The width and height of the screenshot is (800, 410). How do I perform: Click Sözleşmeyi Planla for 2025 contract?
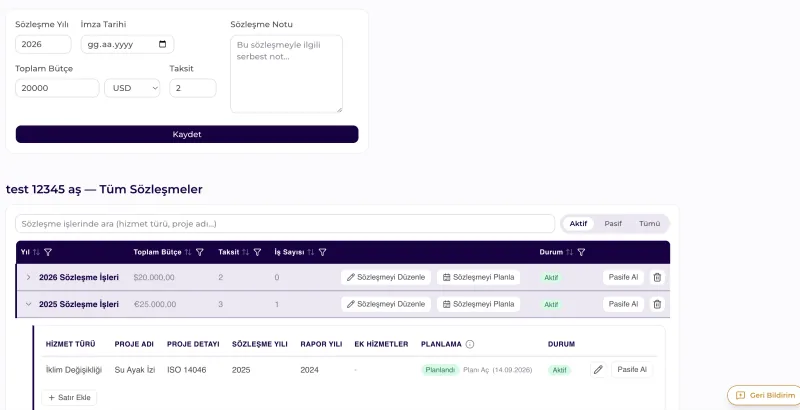[478, 304]
